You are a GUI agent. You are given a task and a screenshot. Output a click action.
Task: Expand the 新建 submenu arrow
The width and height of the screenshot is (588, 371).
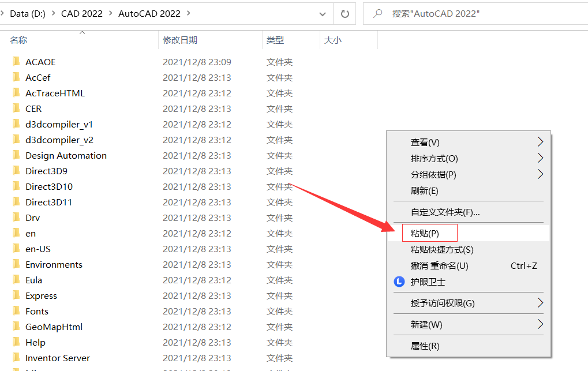(x=541, y=324)
